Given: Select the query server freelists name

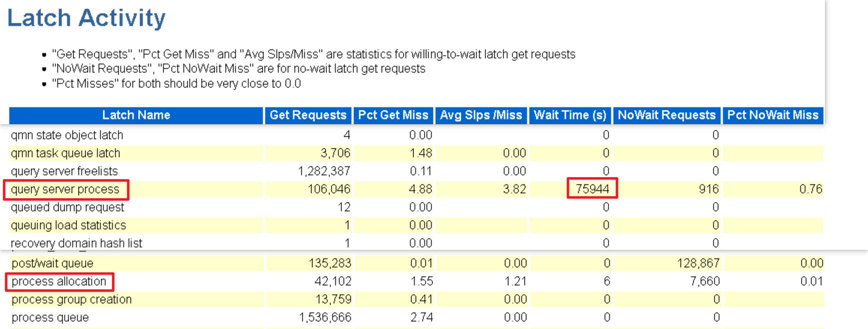Looking at the screenshot, I should (x=65, y=171).
